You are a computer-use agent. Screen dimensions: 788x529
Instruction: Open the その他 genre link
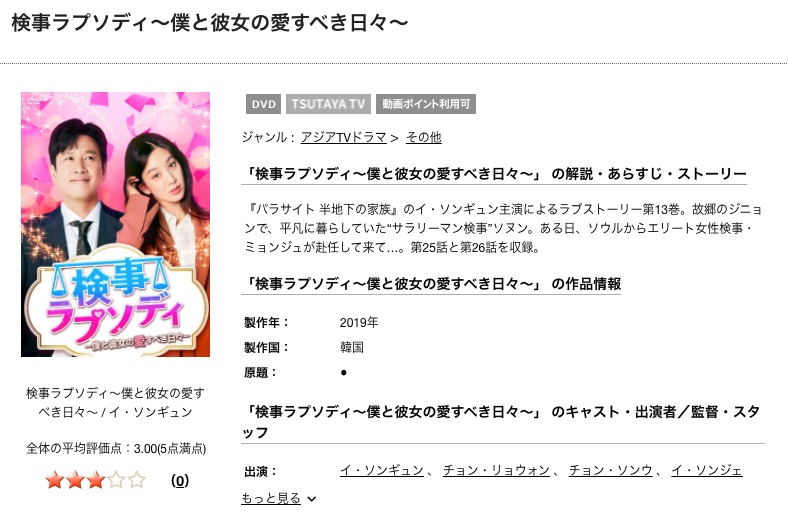point(423,137)
